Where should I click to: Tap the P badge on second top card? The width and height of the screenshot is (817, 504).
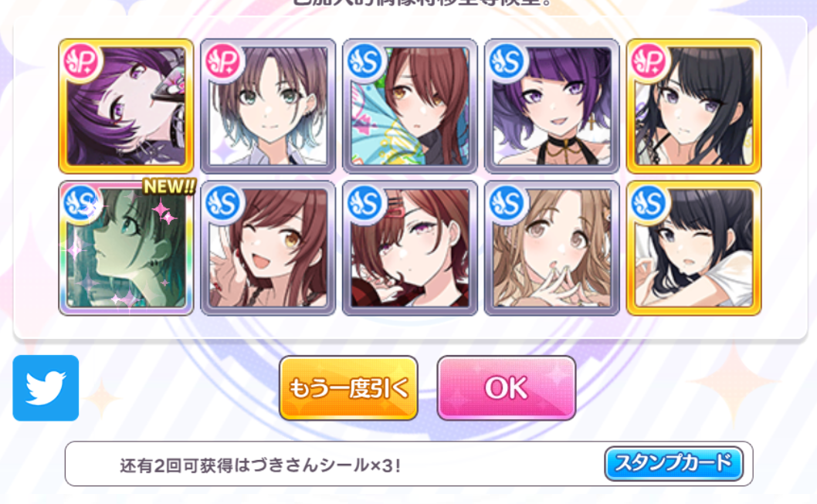point(224,62)
